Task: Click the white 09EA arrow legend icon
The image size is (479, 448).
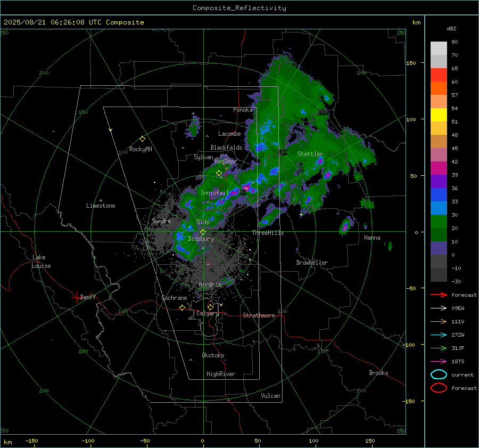Action: [x=439, y=308]
